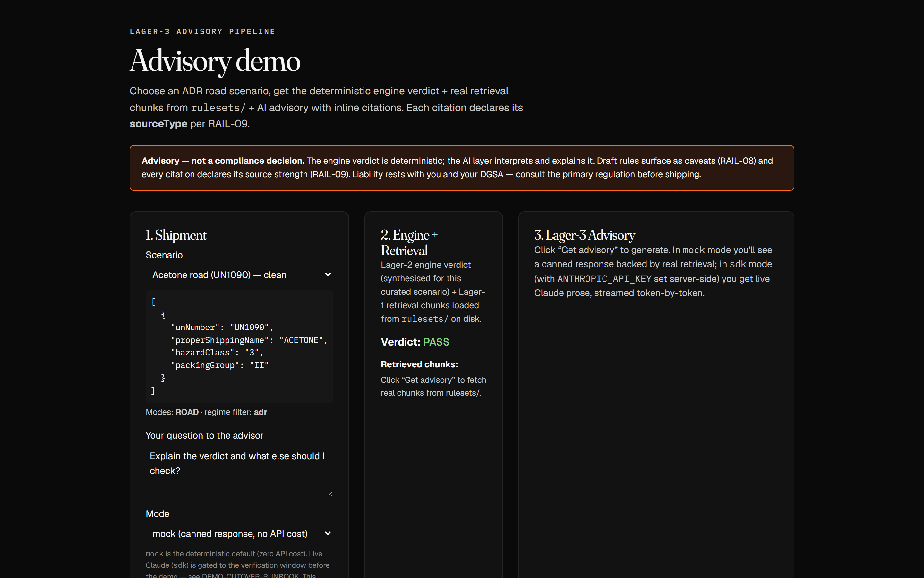
Task: Click the "Your question to the advisor" label
Action: (204, 435)
